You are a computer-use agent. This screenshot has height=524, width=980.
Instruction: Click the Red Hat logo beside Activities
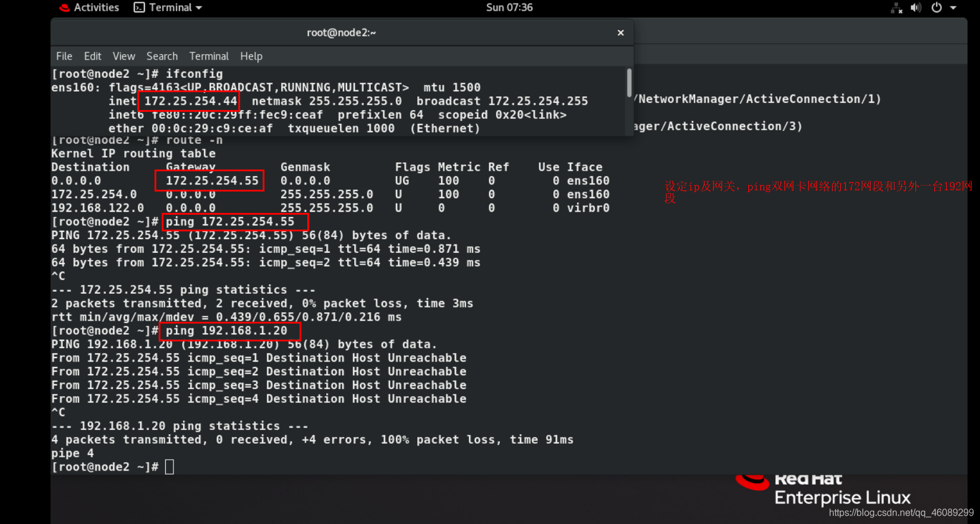tap(64, 8)
